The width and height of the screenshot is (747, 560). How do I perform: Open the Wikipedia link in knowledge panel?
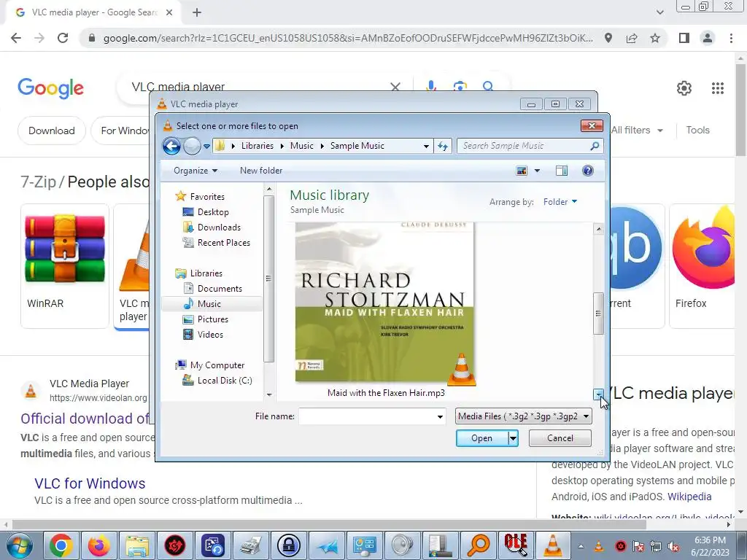coord(689,497)
